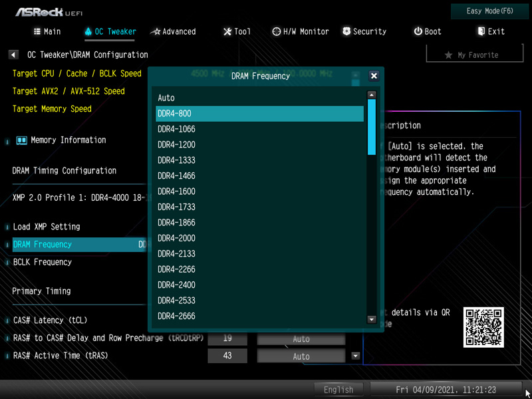Select DDR4-1466 option
The height and width of the screenshot is (399, 532).
click(259, 176)
